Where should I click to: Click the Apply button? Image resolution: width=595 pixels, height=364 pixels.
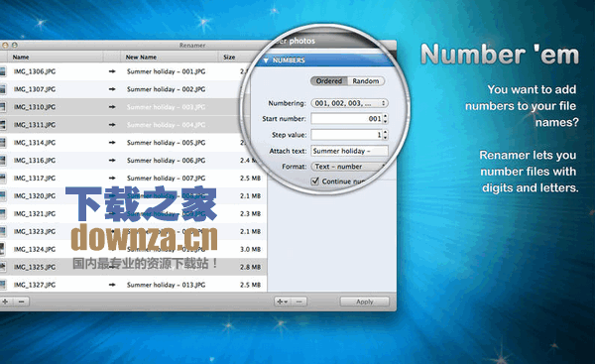point(364,302)
